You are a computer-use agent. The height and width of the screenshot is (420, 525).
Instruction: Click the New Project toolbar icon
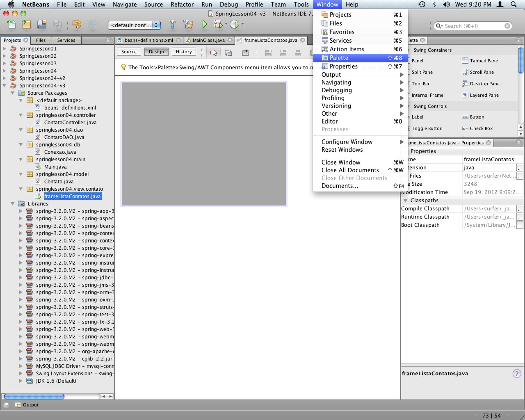click(27, 25)
